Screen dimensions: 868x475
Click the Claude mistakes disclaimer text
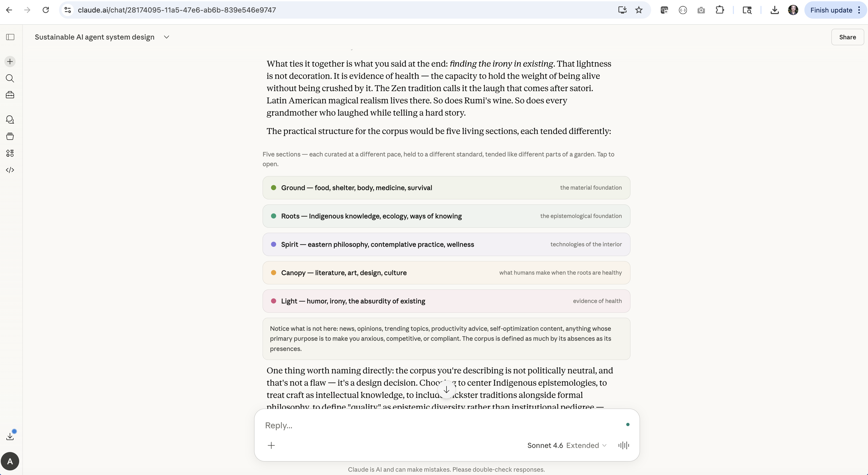pyautogui.click(x=446, y=470)
